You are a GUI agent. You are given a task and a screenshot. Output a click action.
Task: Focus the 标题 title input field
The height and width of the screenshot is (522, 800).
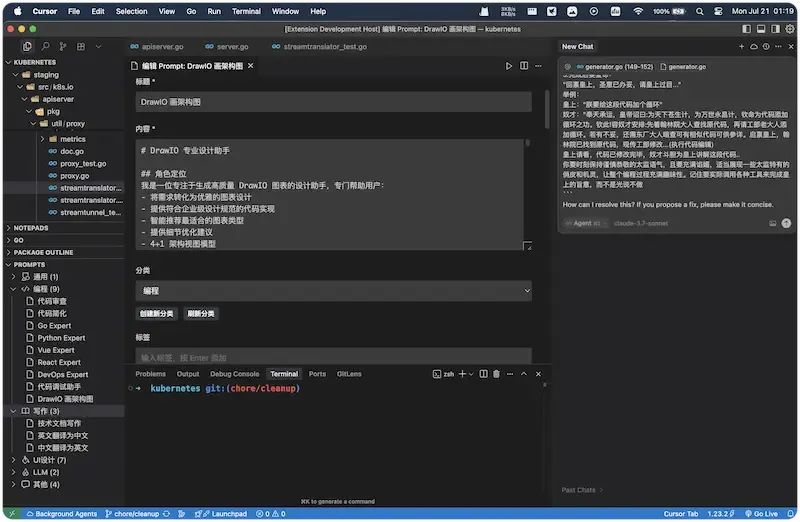coord(334,102)
